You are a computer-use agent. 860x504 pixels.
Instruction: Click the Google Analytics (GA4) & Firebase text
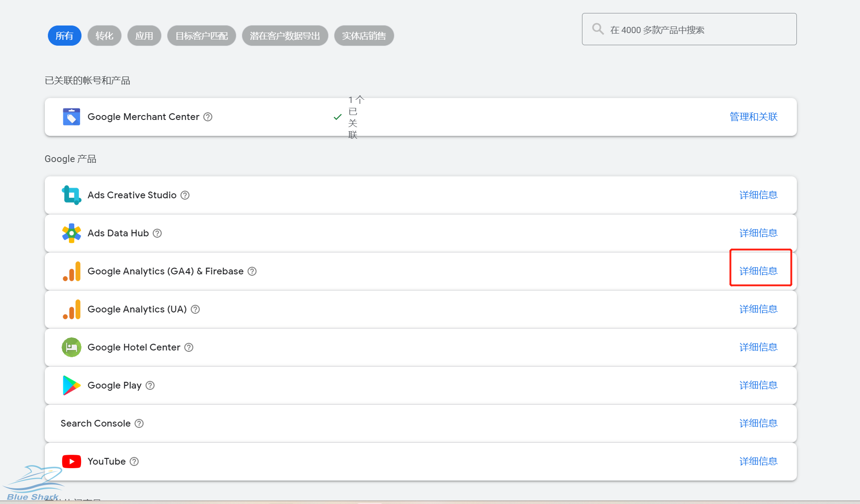pyautogui.click(x=166, y=271)
